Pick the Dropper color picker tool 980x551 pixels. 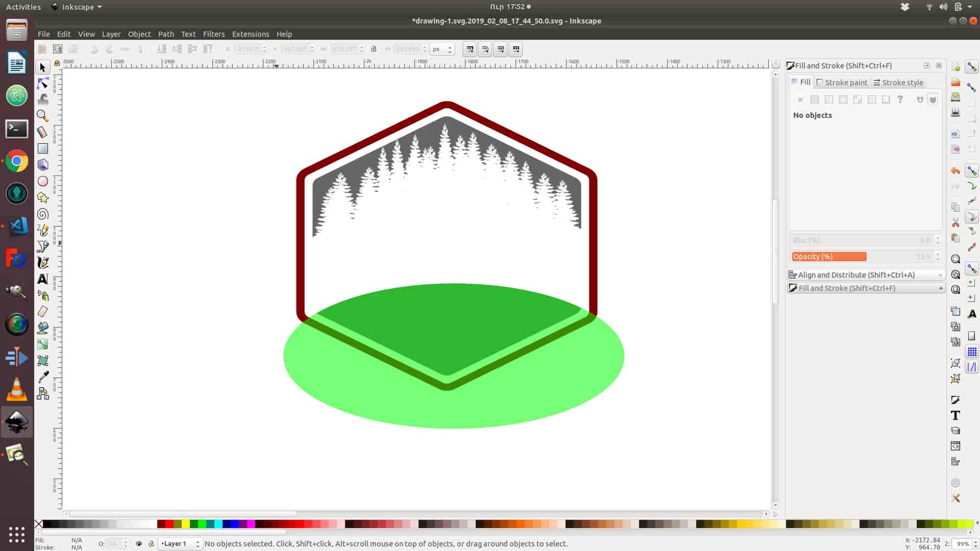pos(43,377)
